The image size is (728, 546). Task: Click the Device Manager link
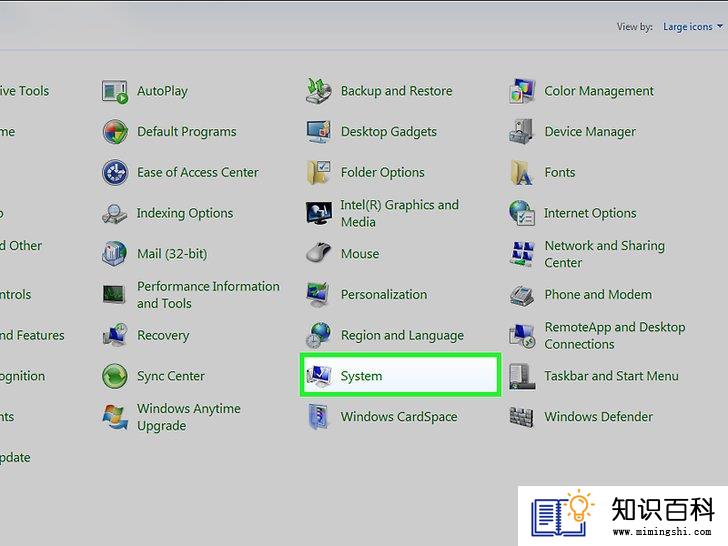(x=590, y=132)
